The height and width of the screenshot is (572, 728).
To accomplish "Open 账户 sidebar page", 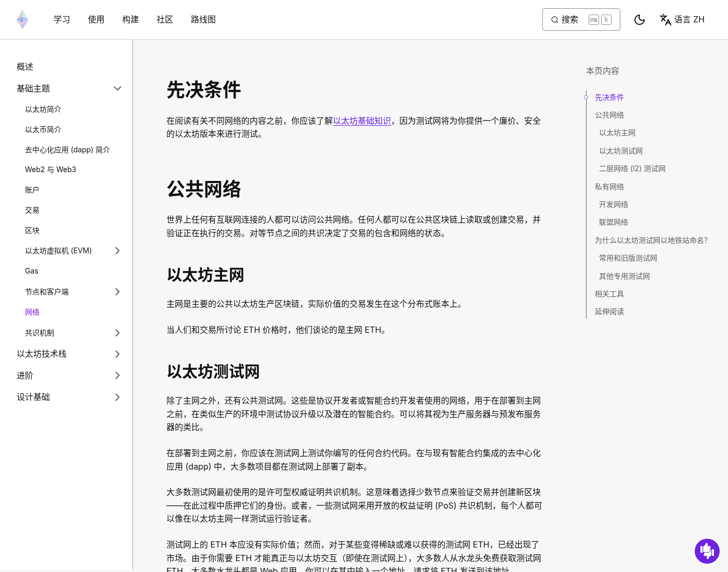I will [32, 190].
